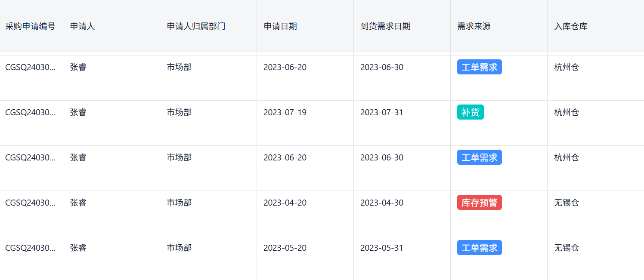Select the 申请人归属部门 column header
The height and width of the screenshot is (280, 644).
tap(196, 26)
